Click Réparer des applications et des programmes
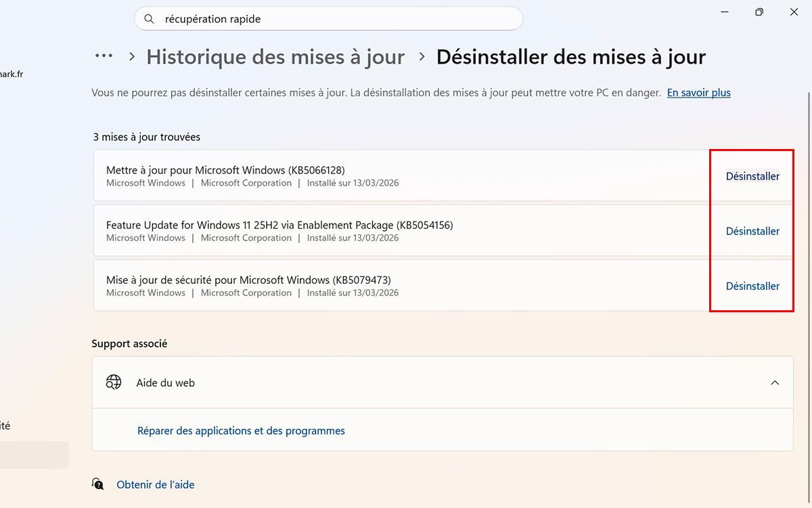The image size is (812, 508). tap(241, 430)
